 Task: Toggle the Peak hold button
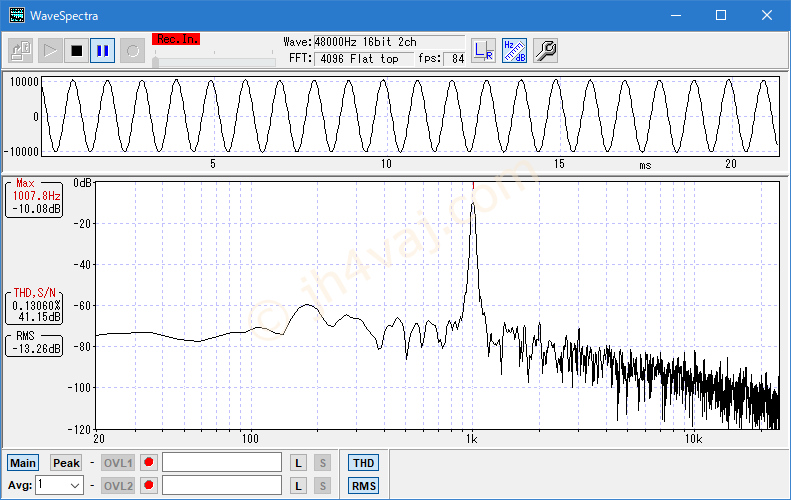(66, 463)
